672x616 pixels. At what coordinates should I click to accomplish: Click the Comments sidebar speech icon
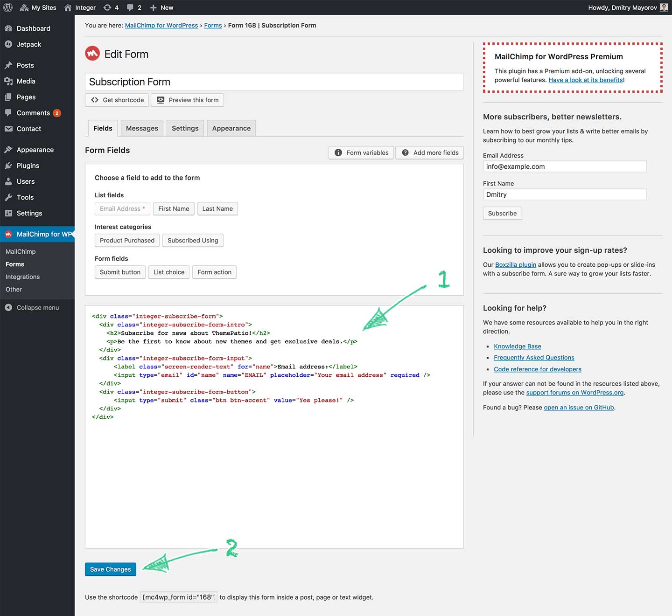pos(8,113)
